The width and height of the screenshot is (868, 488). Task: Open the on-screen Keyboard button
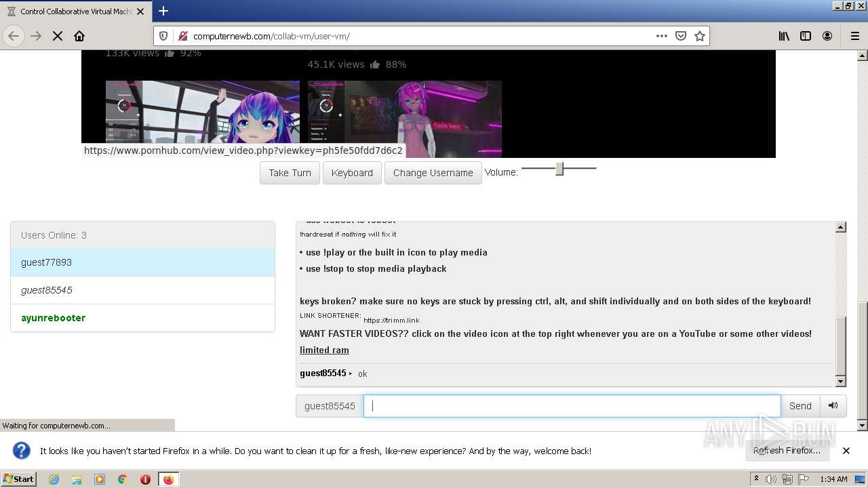tap(352, 173)
